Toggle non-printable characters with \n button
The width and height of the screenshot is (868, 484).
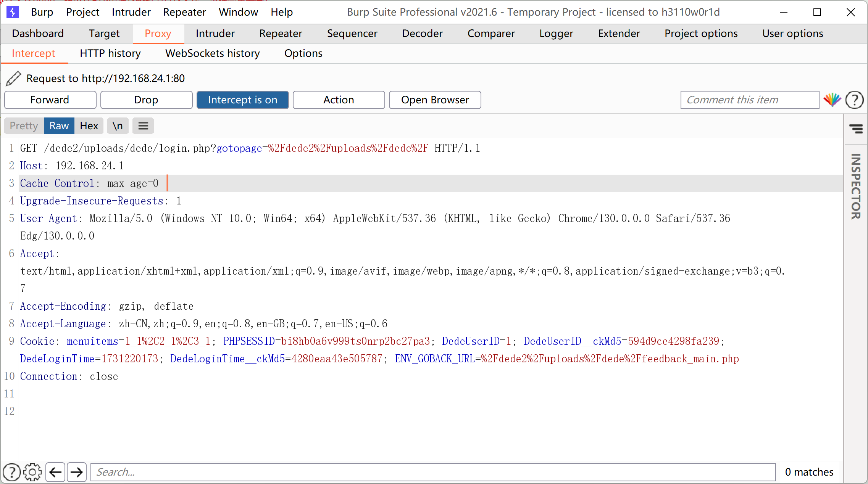click(x=118, y=126)
